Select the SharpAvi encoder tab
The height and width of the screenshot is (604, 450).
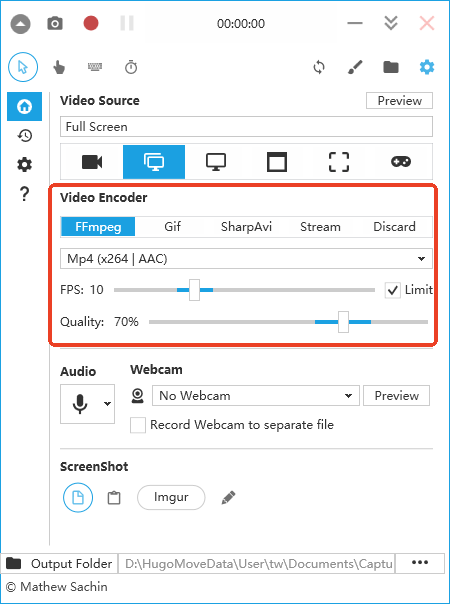pyautogui.click(x=246, y=226)
